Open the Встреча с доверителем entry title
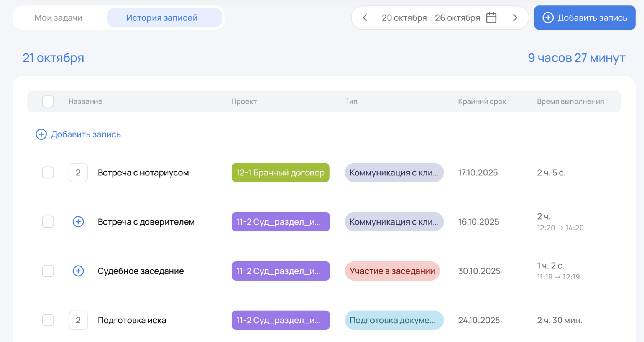Screen dimensions: 644x342 click(146, 222)
